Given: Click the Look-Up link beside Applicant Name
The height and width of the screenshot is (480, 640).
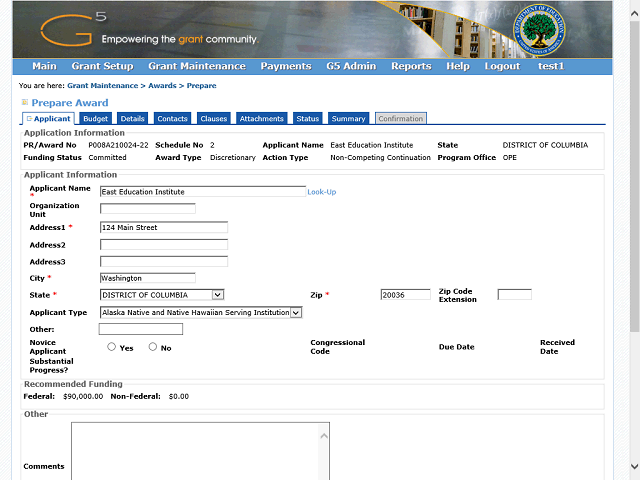Looking at the screenshot, I should [x=322, y=192].
